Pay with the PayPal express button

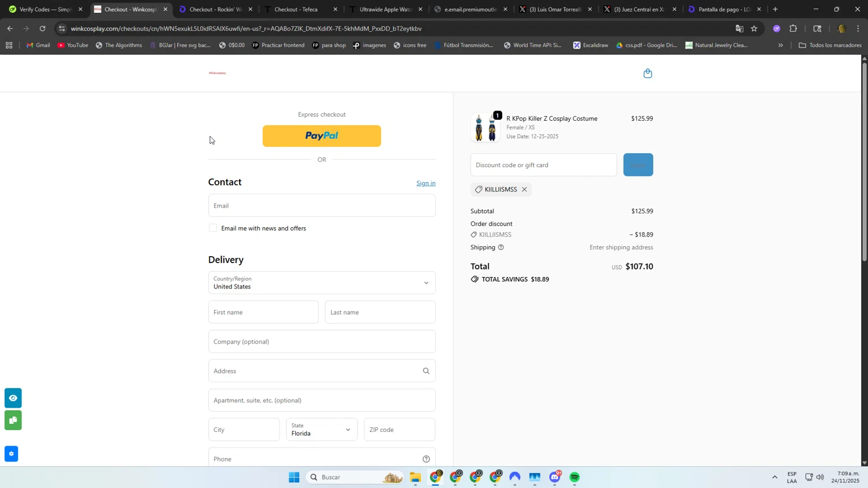point(322,136)
